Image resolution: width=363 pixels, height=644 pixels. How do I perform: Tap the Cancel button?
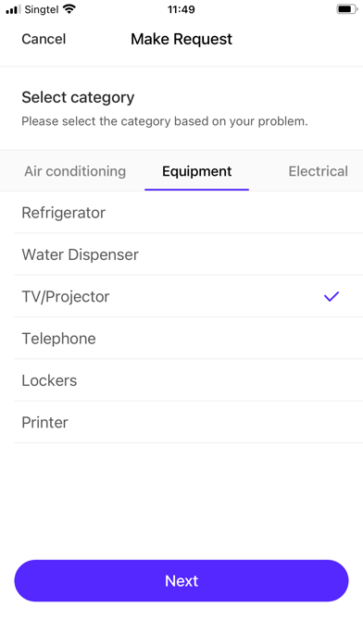(44, 39)
